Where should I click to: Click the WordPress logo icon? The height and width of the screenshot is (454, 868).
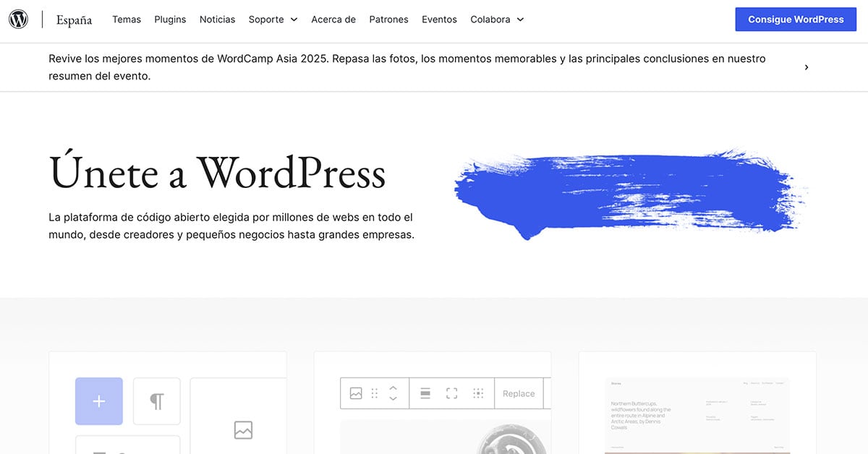pyautogui.click(x=19, y=20)
